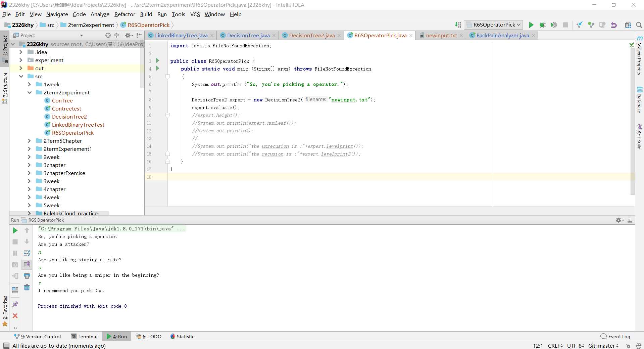Toggle the Structure tool window sidebar tab
This screenshot has width=644, height=349.
[5, 88]
